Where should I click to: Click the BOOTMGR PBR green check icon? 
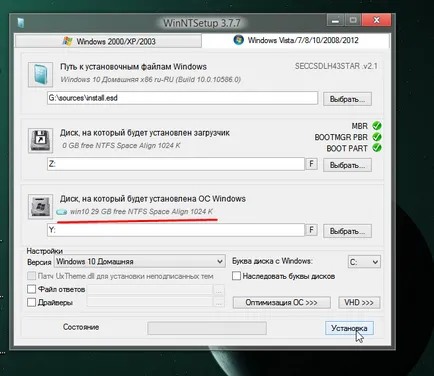pyautogui.click(x=377, y=137)
